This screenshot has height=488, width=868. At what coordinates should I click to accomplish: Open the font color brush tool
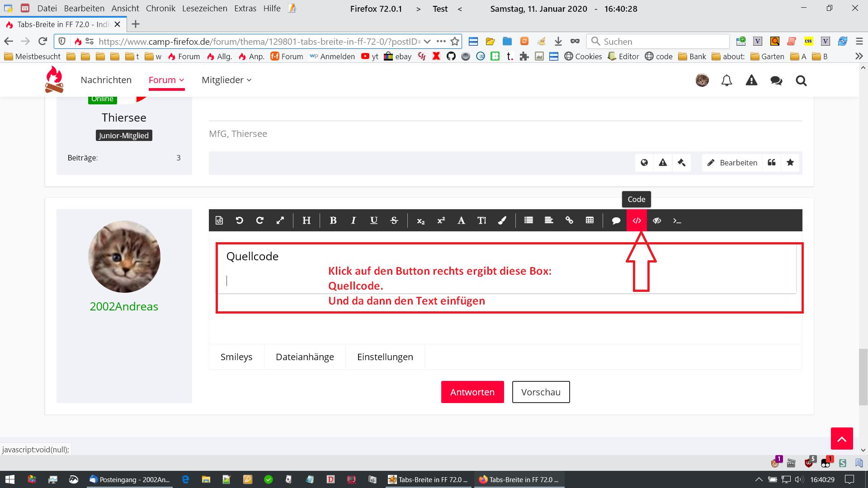coord(502,221)
